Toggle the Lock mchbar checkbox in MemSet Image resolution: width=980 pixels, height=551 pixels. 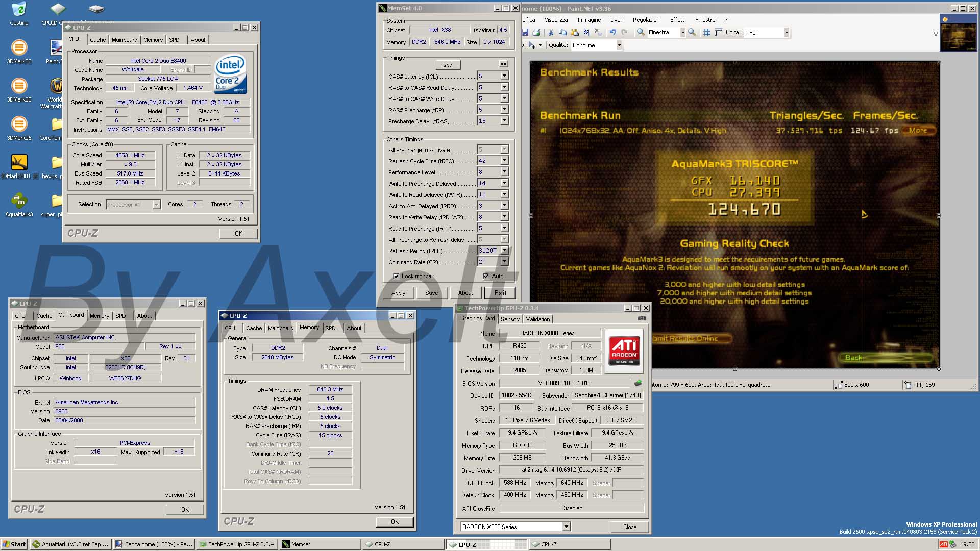tap(396, 276)
